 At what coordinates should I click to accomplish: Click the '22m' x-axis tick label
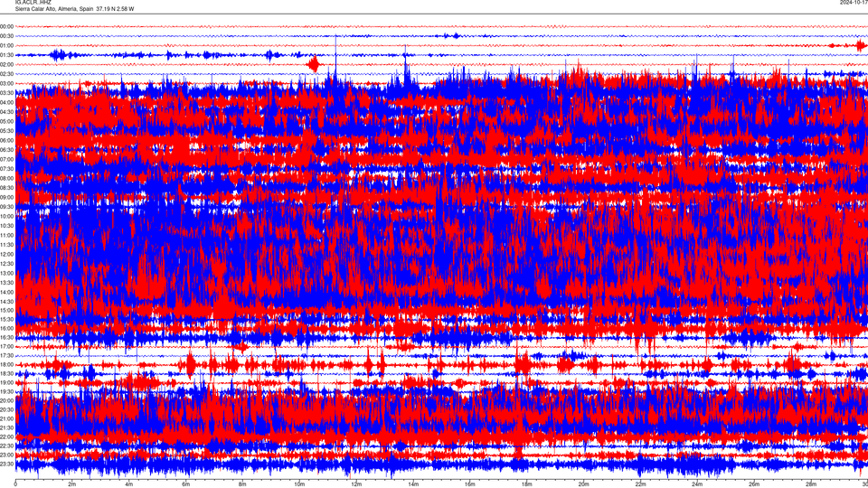tap(640, 484)
